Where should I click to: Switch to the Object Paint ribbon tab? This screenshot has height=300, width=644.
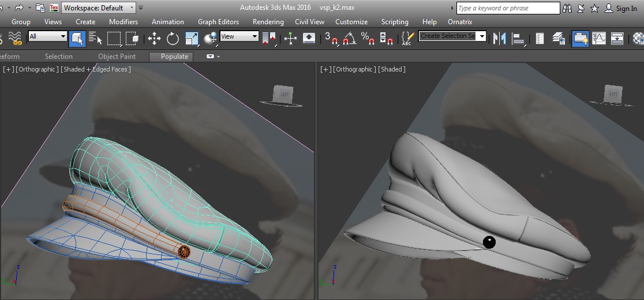[x=117, y=57]
